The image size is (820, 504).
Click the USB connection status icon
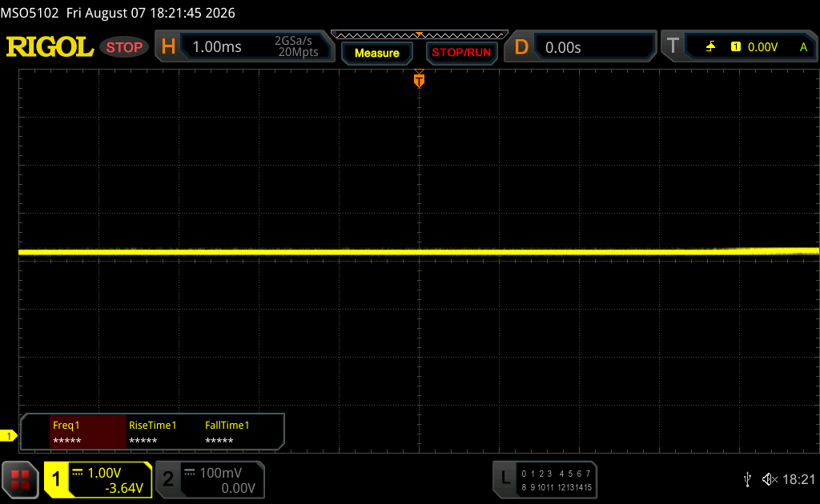click(747, 479)
